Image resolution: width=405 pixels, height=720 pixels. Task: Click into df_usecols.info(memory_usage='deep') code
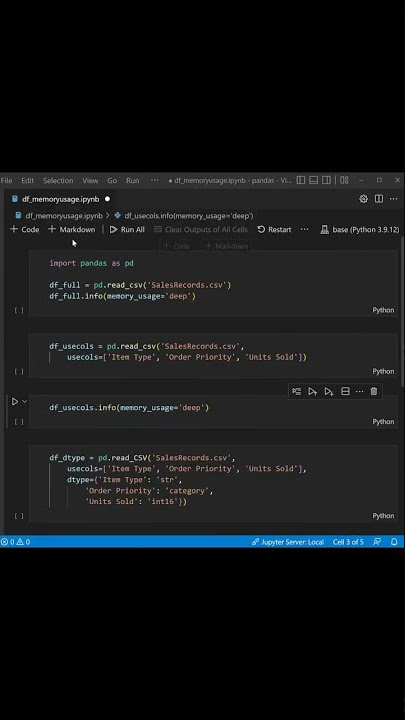129,407
